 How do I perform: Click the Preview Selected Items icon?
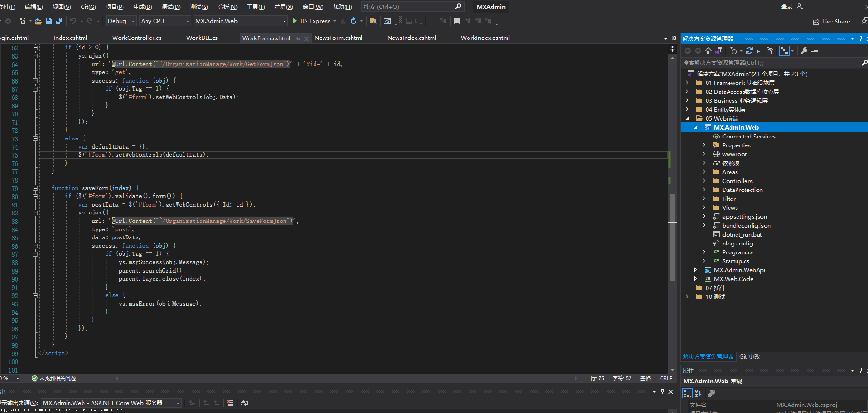click(814, 51)
